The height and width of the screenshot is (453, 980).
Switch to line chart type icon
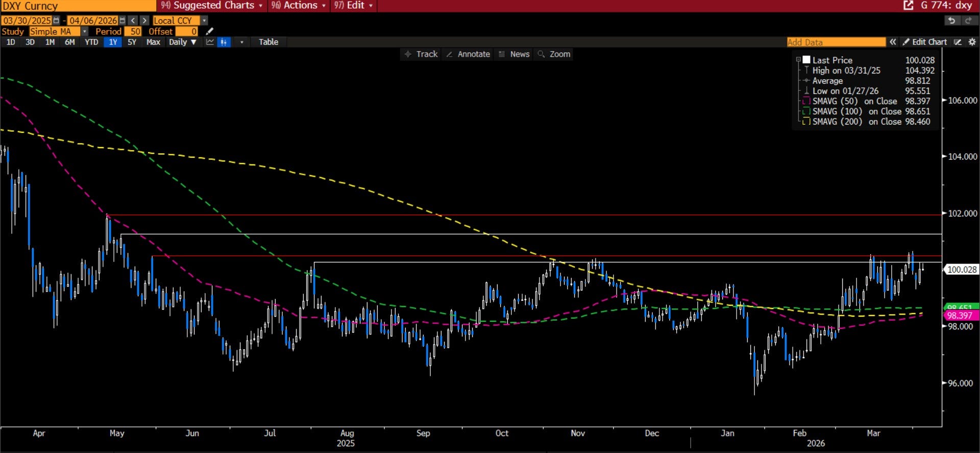click(210, 42)
